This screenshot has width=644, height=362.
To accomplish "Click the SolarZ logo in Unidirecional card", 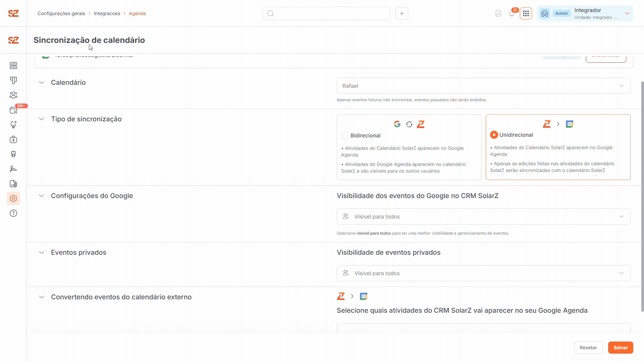I will tap(547, 124).
